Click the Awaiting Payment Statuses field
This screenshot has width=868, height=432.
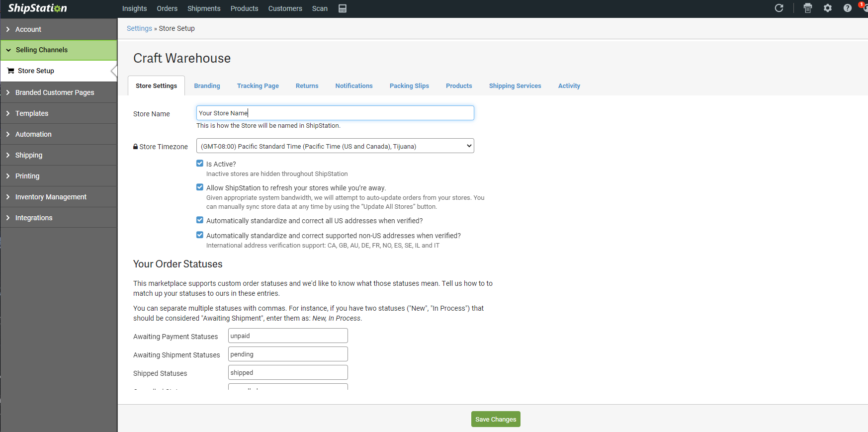point(288,336)
